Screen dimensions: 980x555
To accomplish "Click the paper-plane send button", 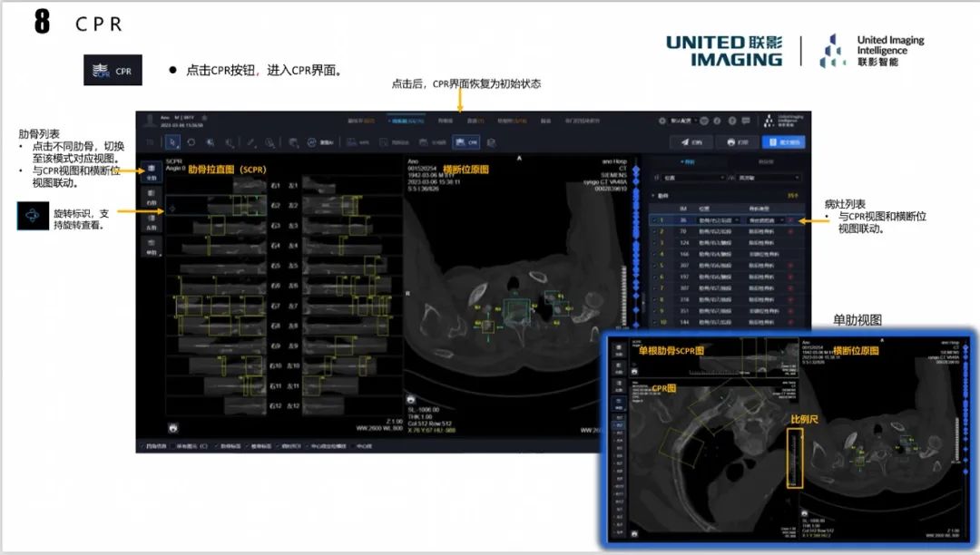I will (x=691, y=142).
